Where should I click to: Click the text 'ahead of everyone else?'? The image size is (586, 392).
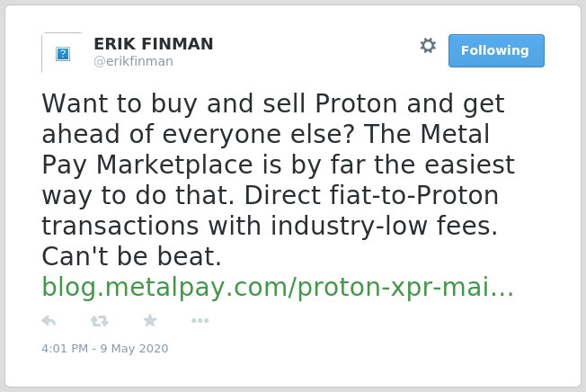tap(198, 134)
